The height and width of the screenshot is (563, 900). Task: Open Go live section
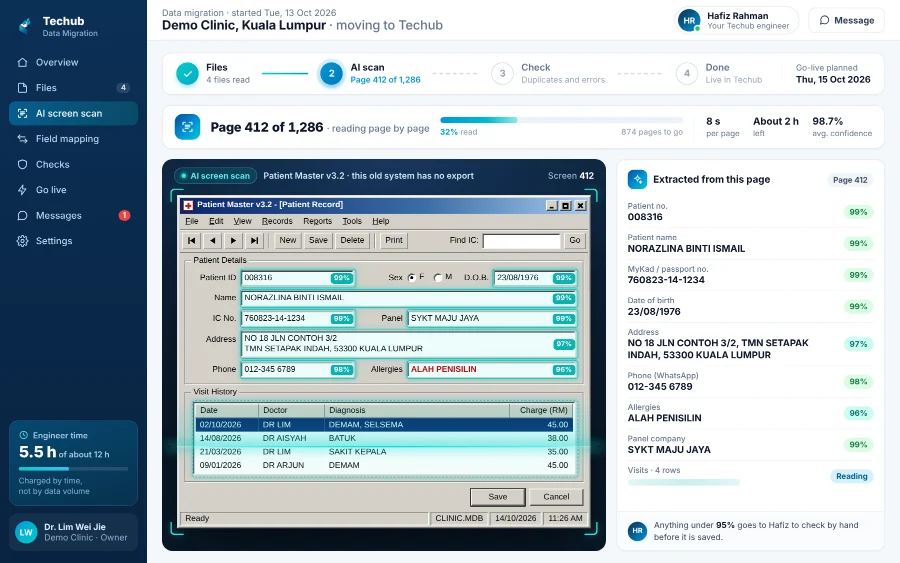pyautogui.click(x=73, y=190)
